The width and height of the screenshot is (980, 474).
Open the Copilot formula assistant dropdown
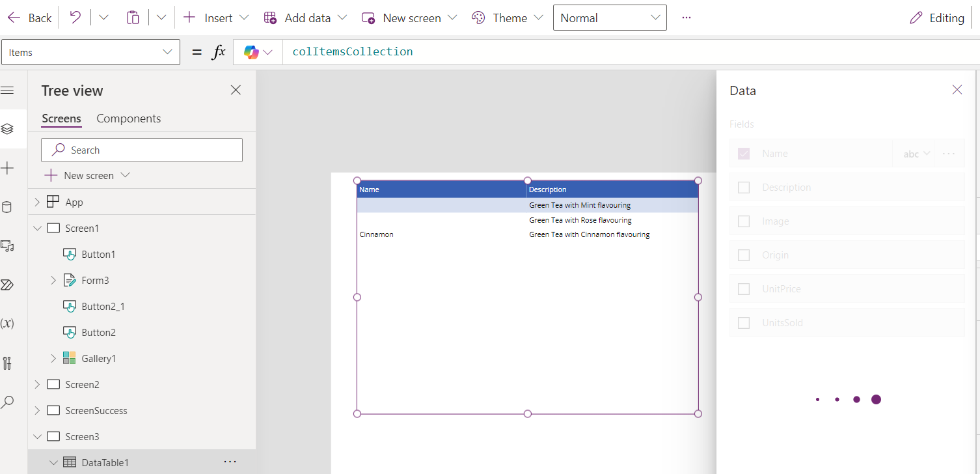coord(258,52)
